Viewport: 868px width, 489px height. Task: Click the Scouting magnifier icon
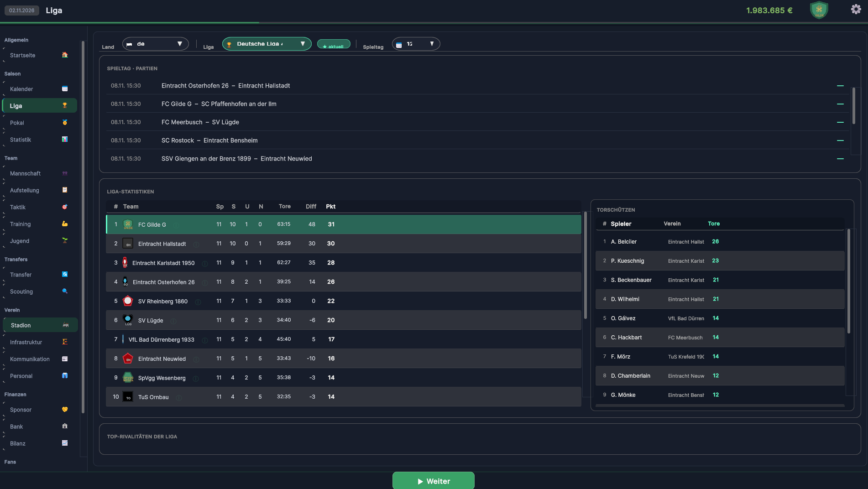(x=65, y=291)
